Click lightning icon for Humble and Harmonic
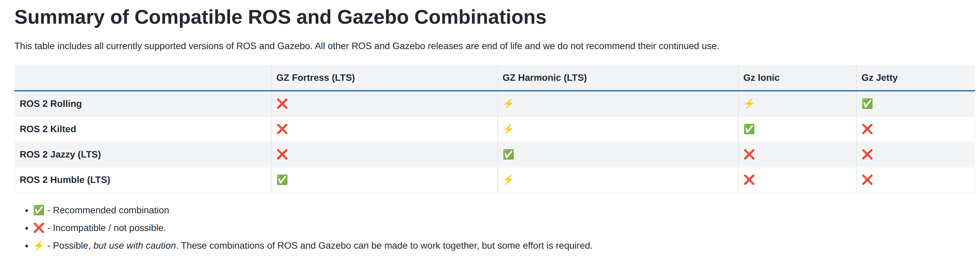 508,180
